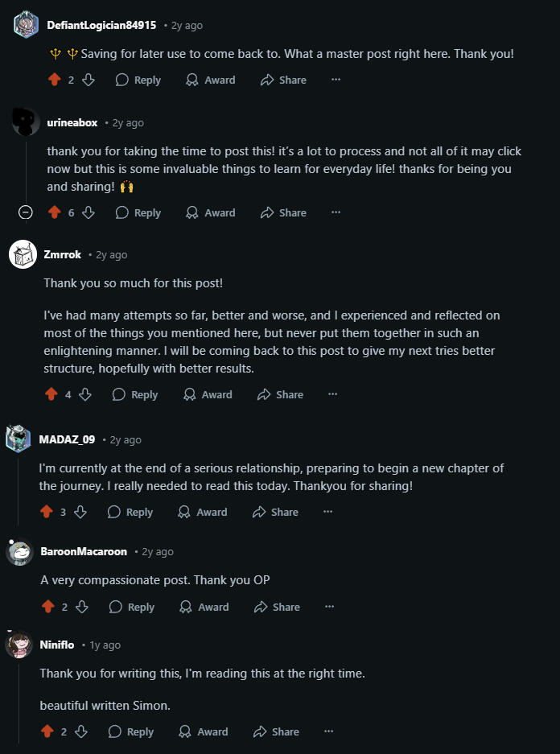Collapse the urineabox comment thread
This screenshot has height=754, width=560.
(26, 212)
